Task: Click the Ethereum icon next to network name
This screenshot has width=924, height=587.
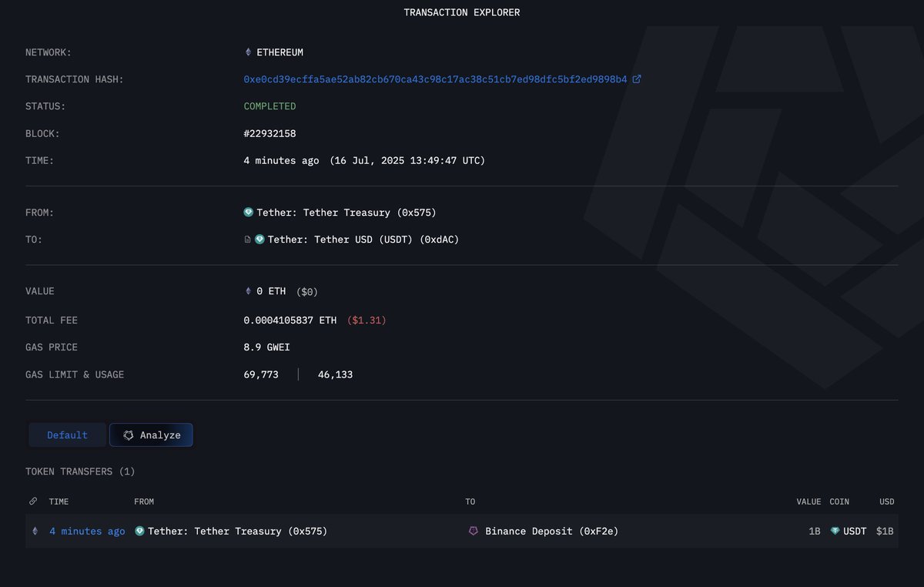Action: (x=248, y=52)
